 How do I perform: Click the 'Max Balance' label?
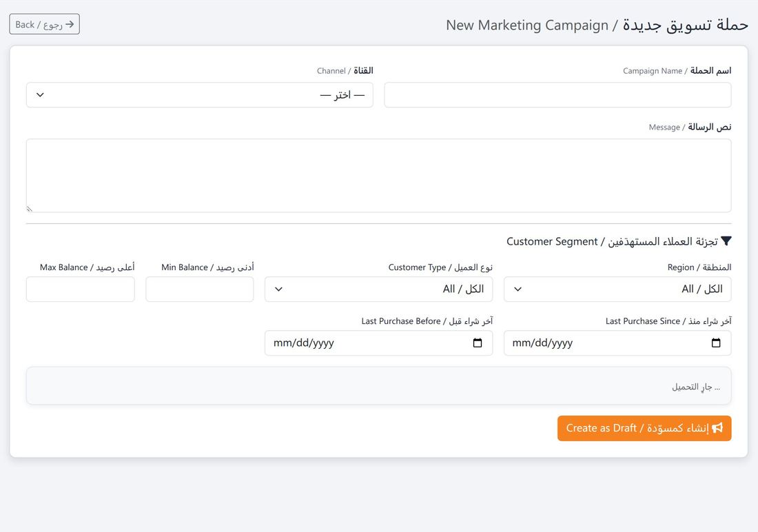pyautogui.click(x=87, y=267)
